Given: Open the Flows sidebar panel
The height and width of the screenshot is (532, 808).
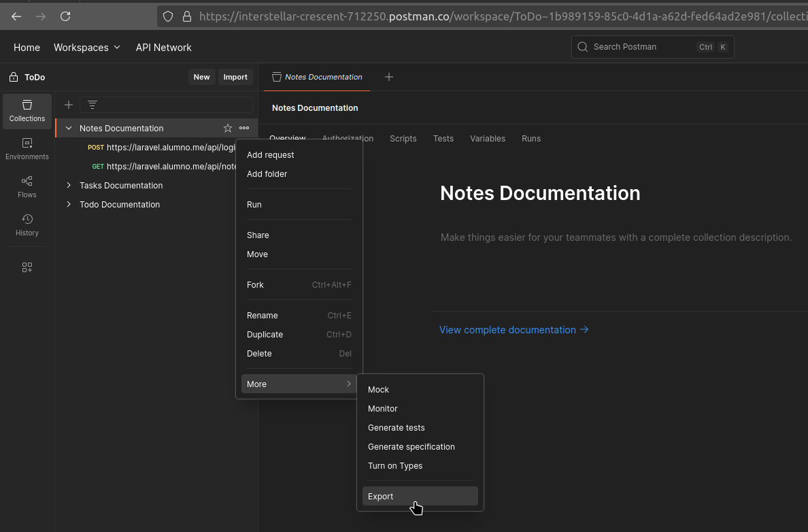Looking at the screenshot, I should coord(27,187).
